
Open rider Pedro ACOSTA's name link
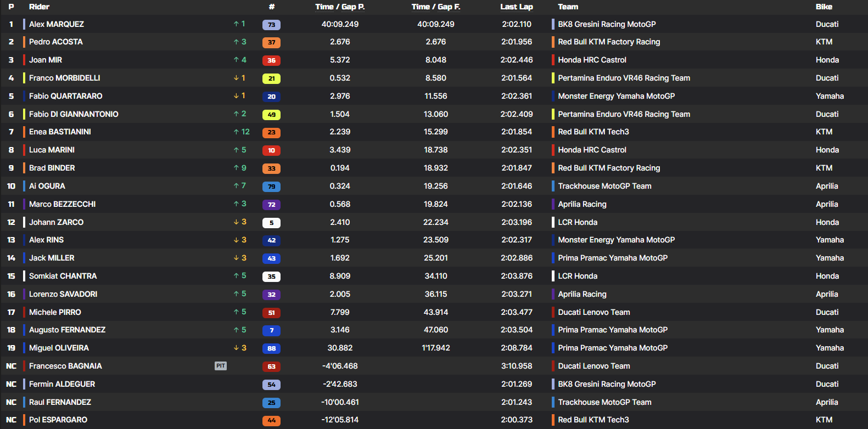pyautogui.click(x=56, y=42)
